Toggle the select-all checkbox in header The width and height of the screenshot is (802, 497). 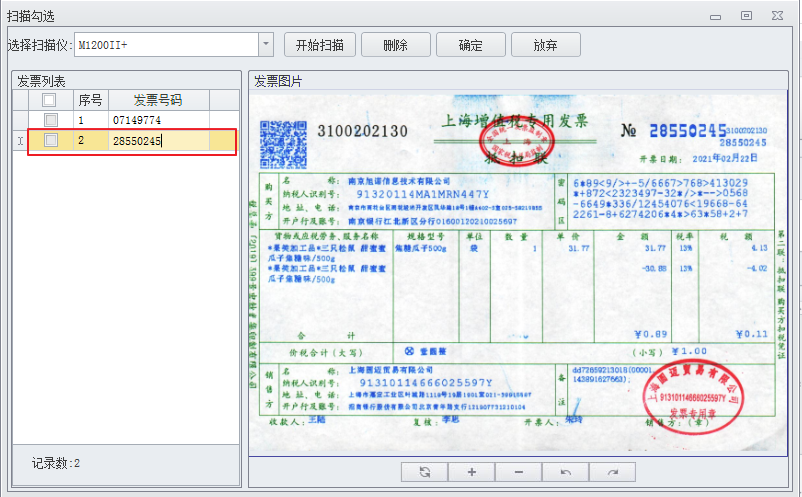(49, 100)
